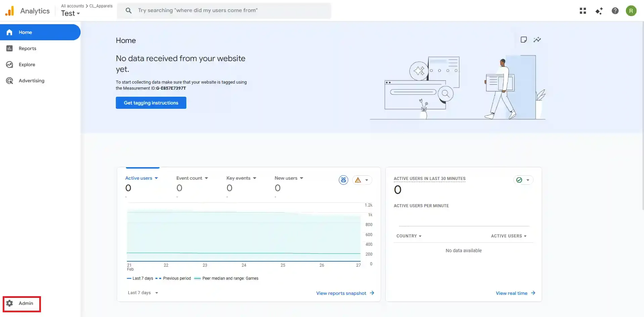Open the COUNTRY dimension dropdown
The height and width of the screenshot is (317, 644).
409,236
